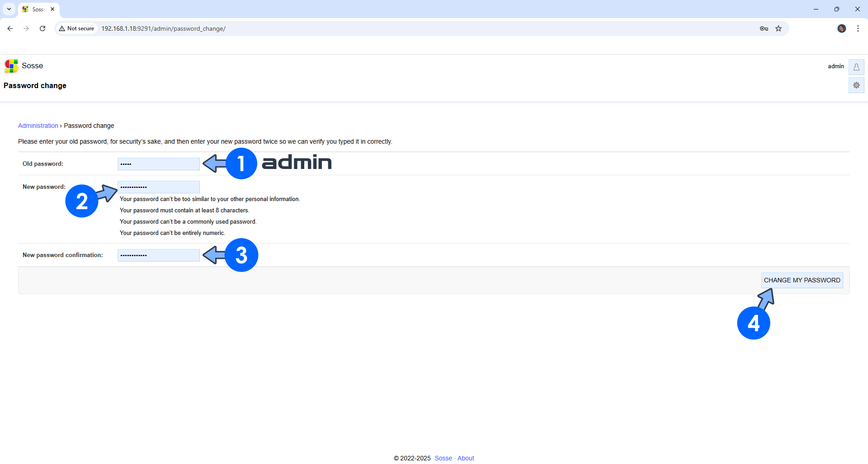Screen dimensions: 868x464
Task: Close the Sosse browser tab
Action: point(52,9)
